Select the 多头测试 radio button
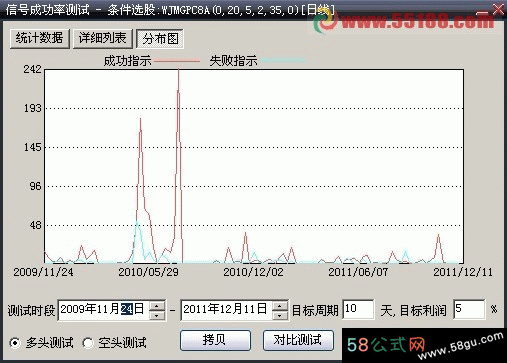Image resolution: width=507 pixels, height=363 pixels. pos(15,343)
